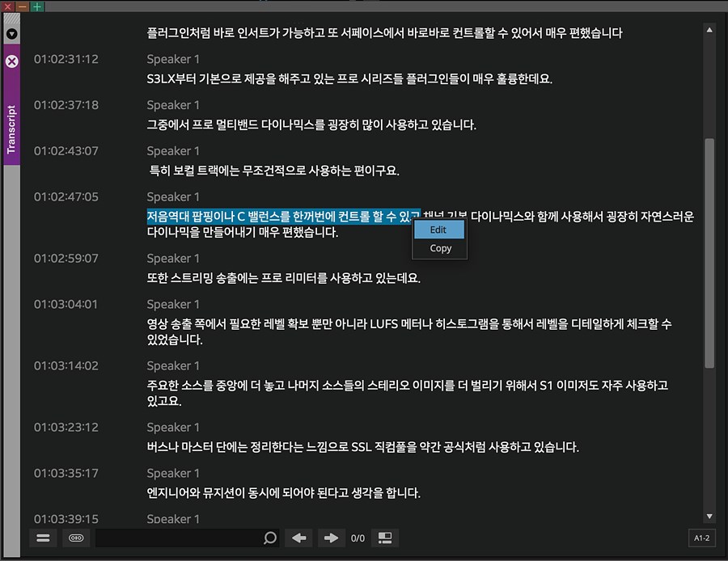Click the magnifier search icon
The height and width of the screenshot is (561, 728).
[269, 538]
